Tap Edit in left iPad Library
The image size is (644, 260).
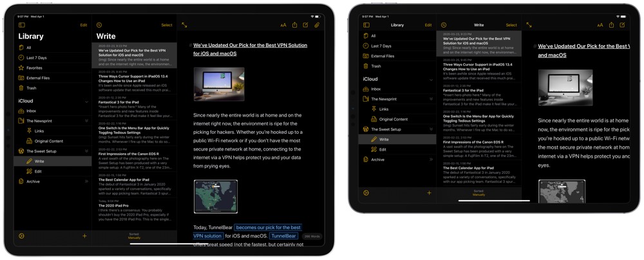[x=84, y=25]
